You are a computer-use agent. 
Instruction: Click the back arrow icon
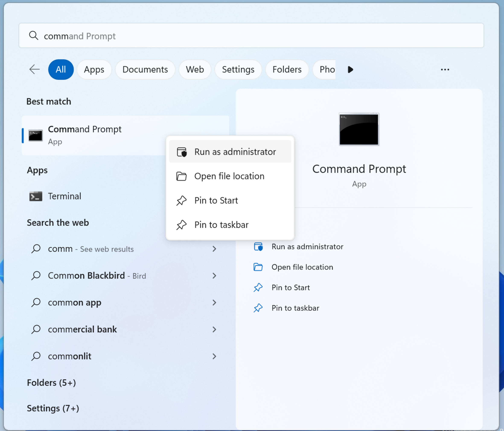(x=35, y=70)
